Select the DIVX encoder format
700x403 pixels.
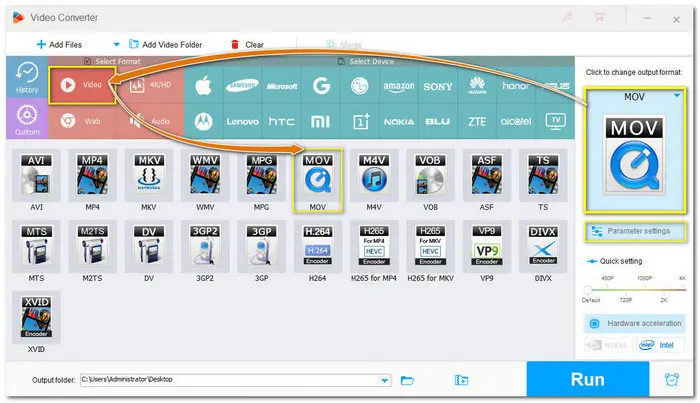tap(542, 246)
